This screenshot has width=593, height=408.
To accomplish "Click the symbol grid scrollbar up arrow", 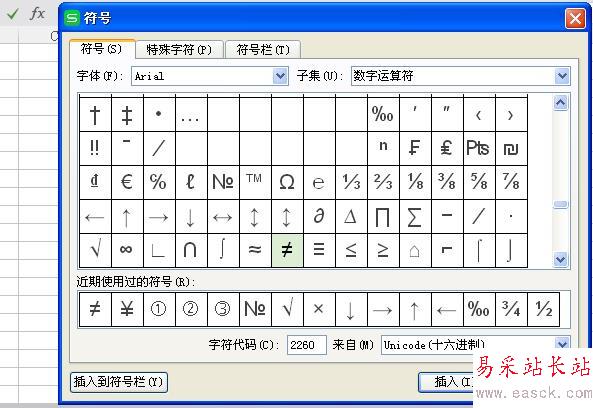I will click(x=560, y=102).
